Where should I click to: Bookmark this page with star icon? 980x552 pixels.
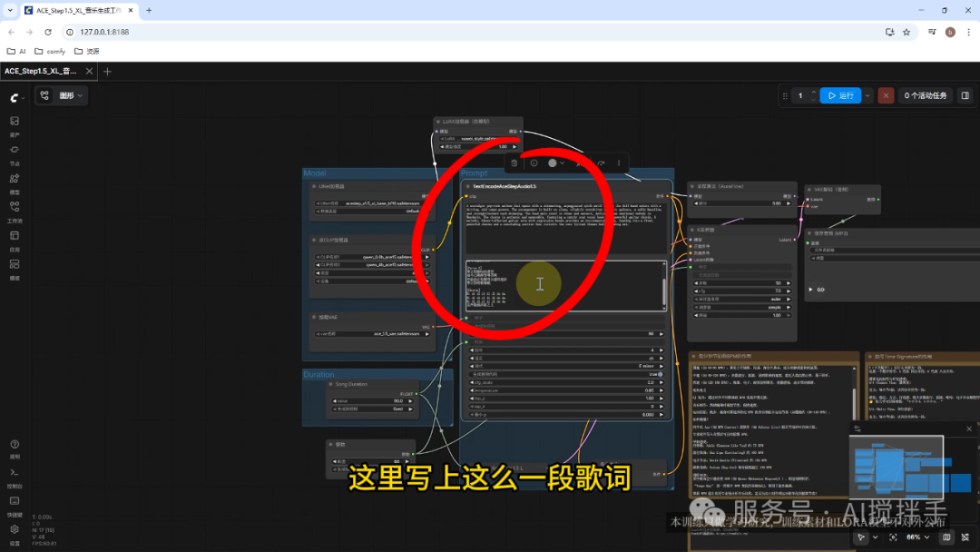tap(906, 32)
